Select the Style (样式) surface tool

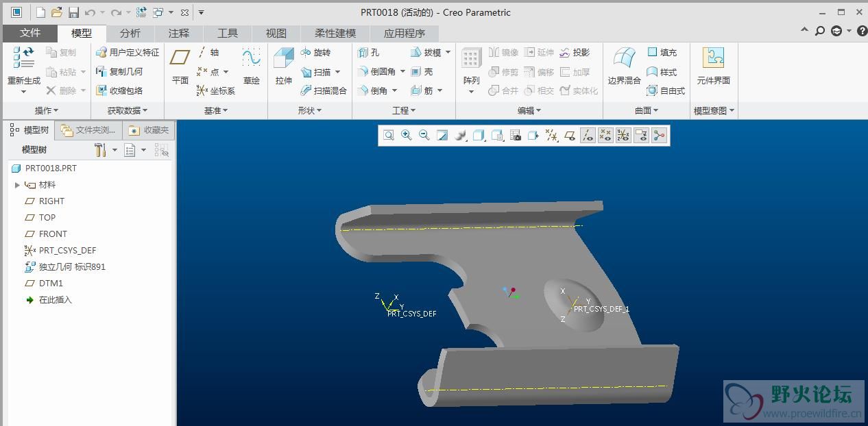tap(662, 71)
